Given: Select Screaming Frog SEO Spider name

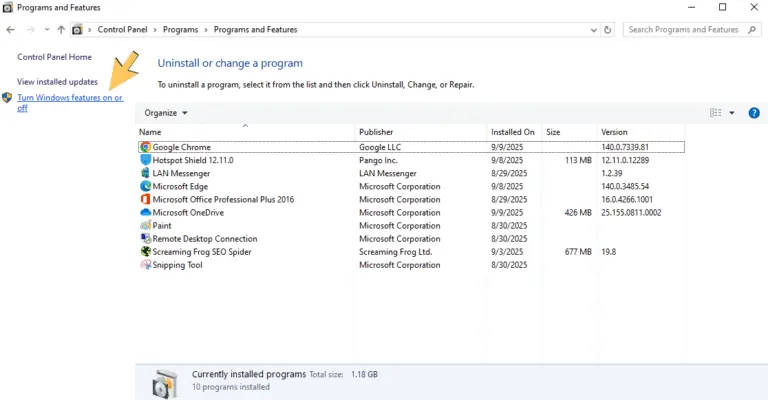Looking at the screenshot, I should click(x=202, y=252).
